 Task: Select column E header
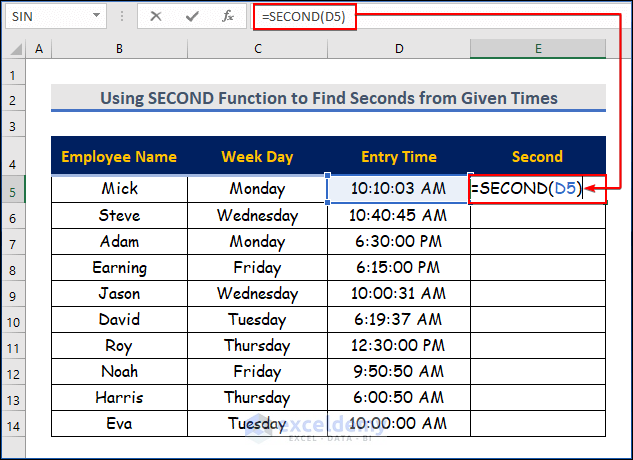[538, 49]
